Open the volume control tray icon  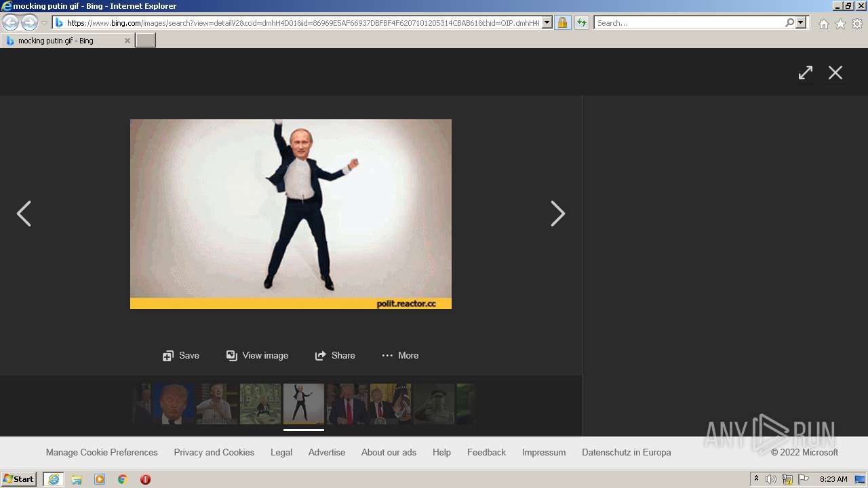point(771,479)
